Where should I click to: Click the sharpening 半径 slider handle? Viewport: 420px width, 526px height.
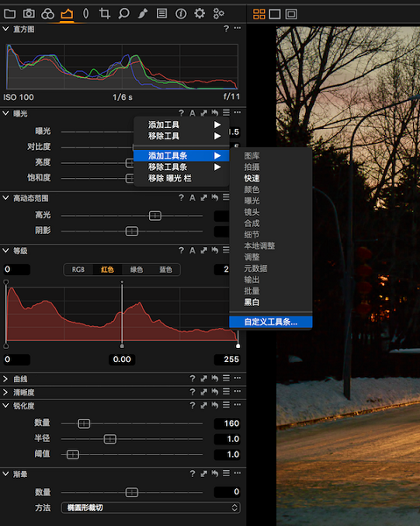pos(110,439)
